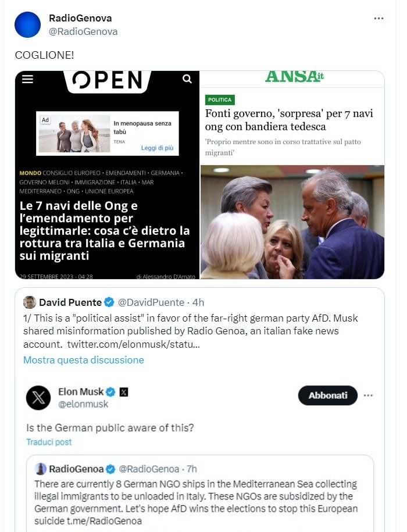Image resolution: width=407 pixels, height=532 pixels.
Task: Click the X affiliation badge beside Elon Musk
Action: (124, 392)
